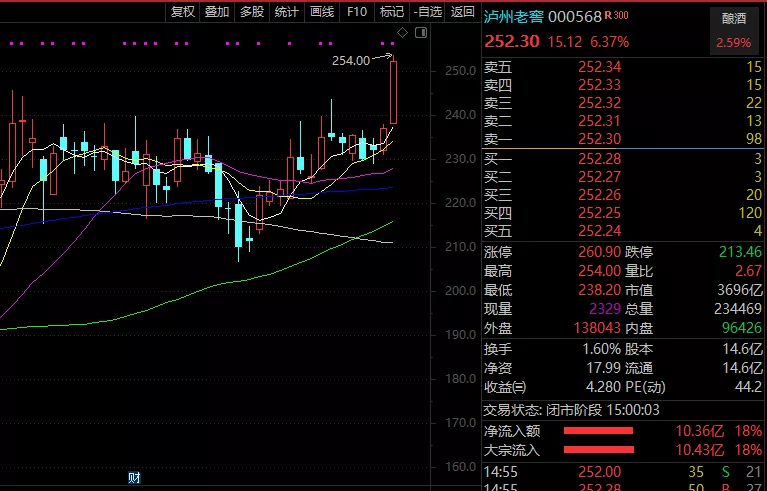Viewport: 767px width, 491px height.
Task: Click 返回 to go back
Action: (462, 12)
